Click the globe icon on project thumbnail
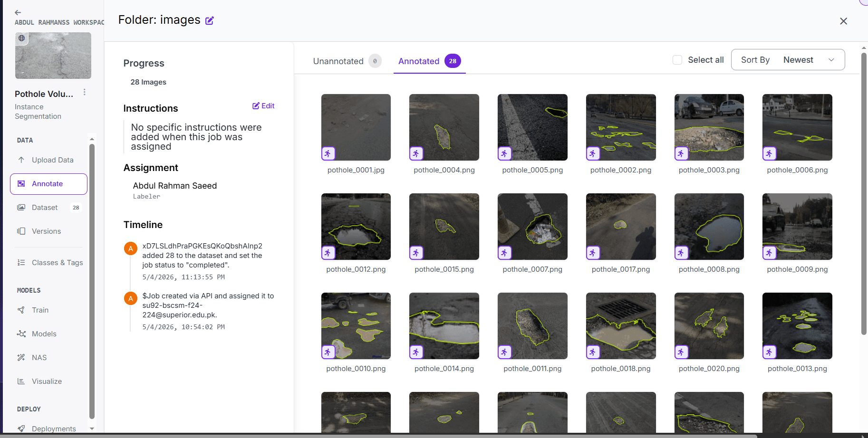868x438 pixels. (22, 38)
